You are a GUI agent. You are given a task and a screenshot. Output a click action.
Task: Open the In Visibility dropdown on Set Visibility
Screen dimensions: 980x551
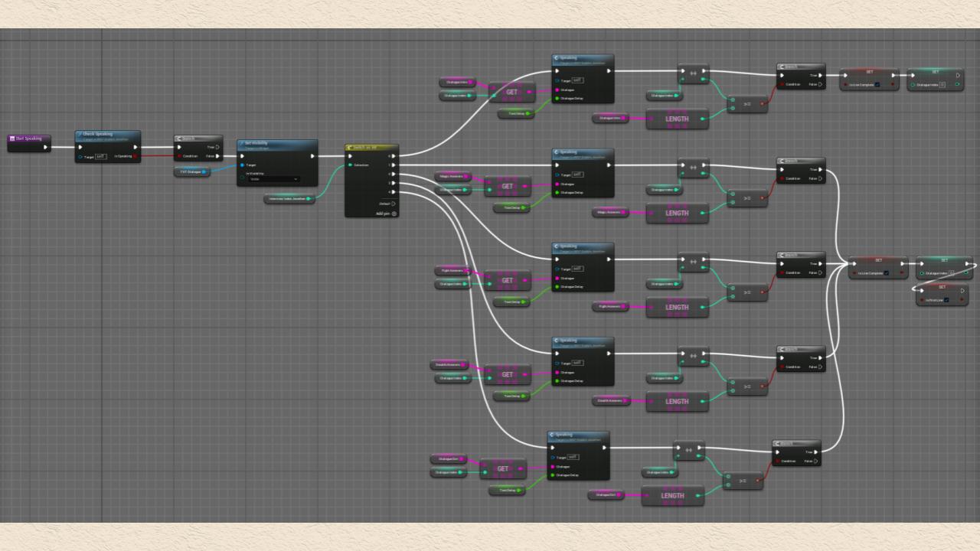273,179
